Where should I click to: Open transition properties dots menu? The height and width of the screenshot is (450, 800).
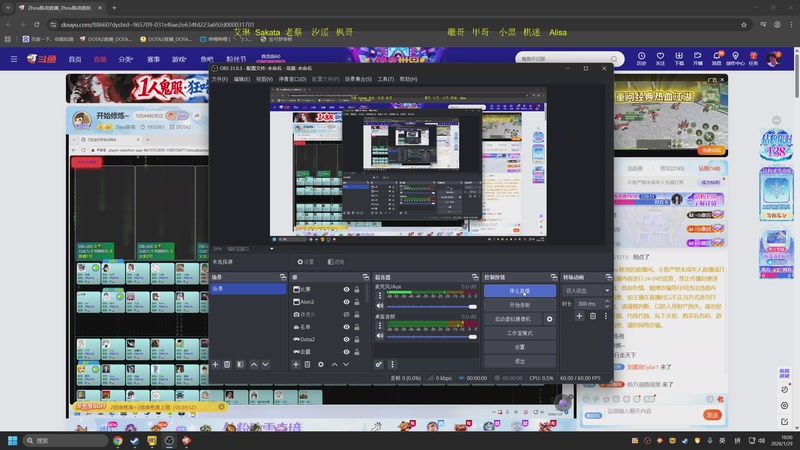(606, 316)
